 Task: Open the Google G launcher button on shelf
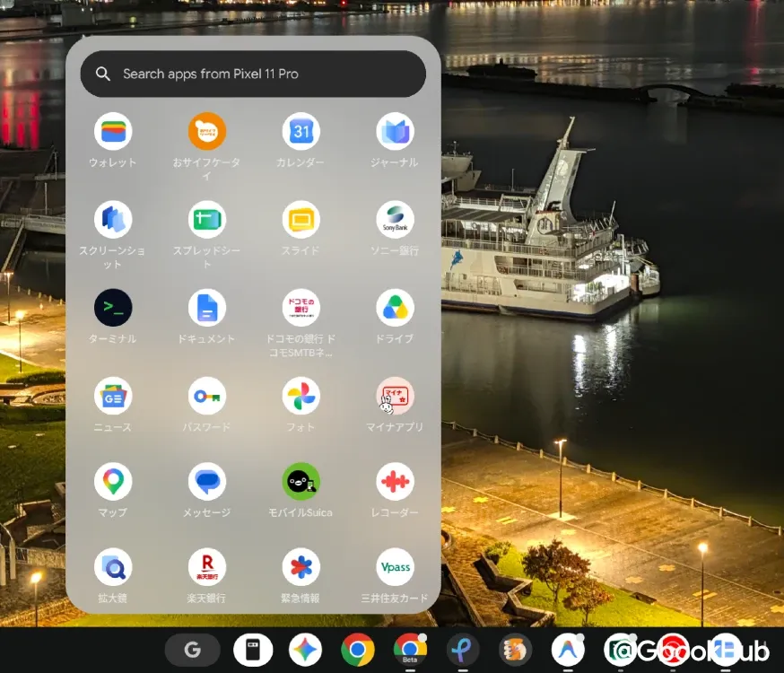pyautogui.click(x=193, y=650)
